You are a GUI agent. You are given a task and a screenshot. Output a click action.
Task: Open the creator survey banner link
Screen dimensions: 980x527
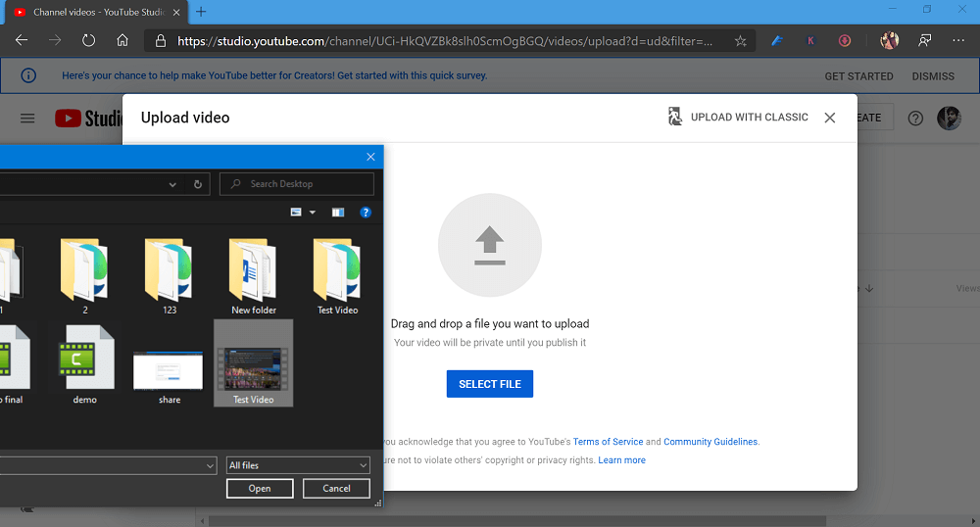pos(274,75)
